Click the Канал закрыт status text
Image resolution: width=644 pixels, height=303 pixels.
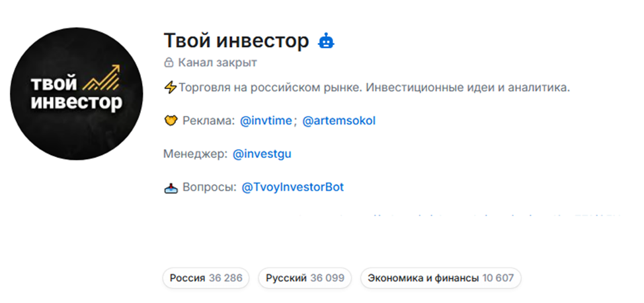click(x=218, y=63)
